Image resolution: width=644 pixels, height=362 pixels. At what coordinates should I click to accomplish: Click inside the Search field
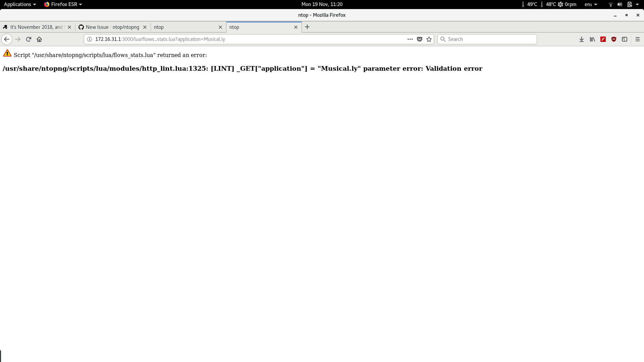coord(487,39)
